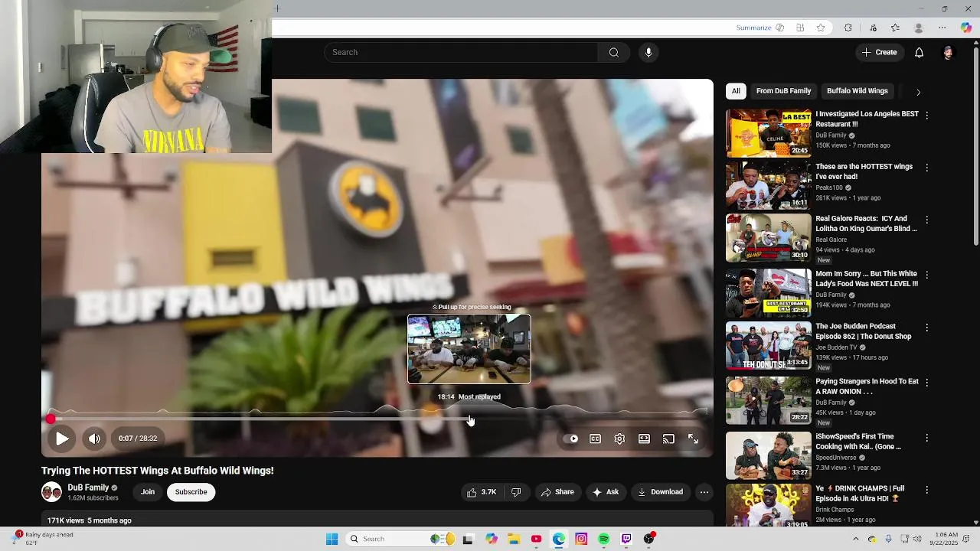Show more filter chips with arrow
The image size is (980, 551).
pyautogui.click(x=918, y=92)
